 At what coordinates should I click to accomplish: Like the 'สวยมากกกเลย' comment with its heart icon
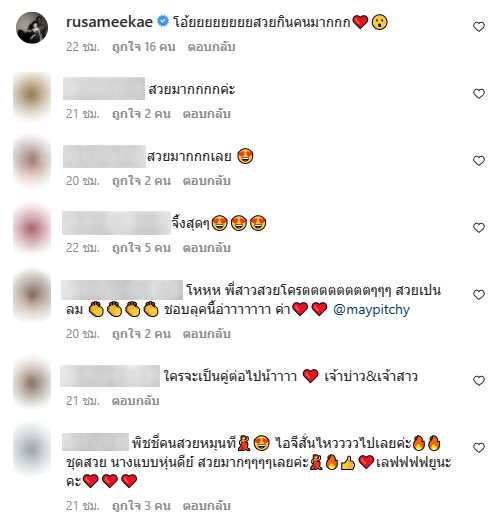coord(479,161)
